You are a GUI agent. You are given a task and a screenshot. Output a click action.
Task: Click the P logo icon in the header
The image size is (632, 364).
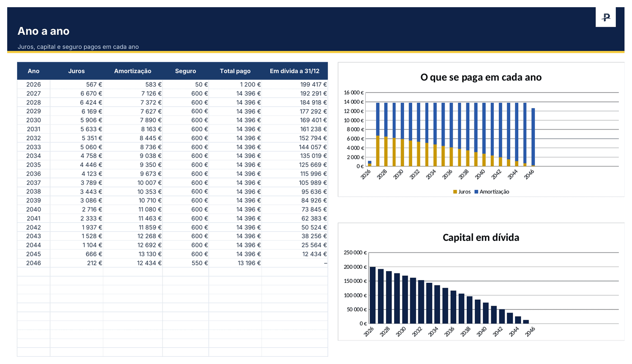(605, 17)
